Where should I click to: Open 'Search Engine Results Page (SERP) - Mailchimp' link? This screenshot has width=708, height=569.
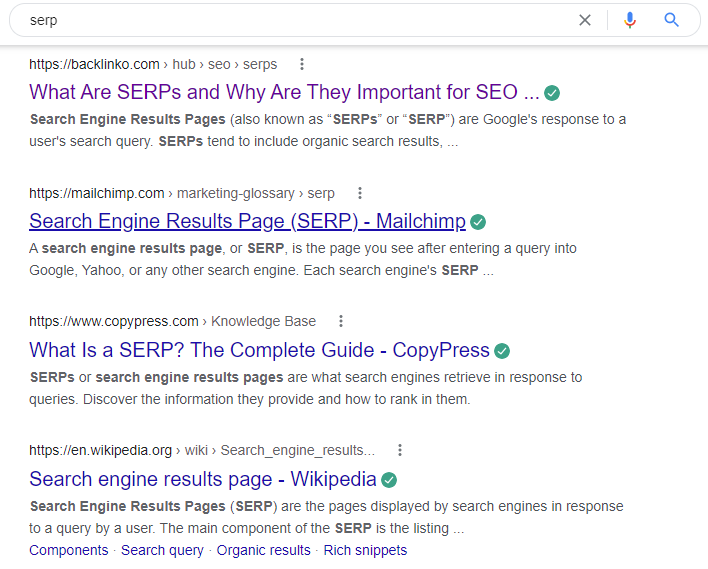tap(247, 221)
